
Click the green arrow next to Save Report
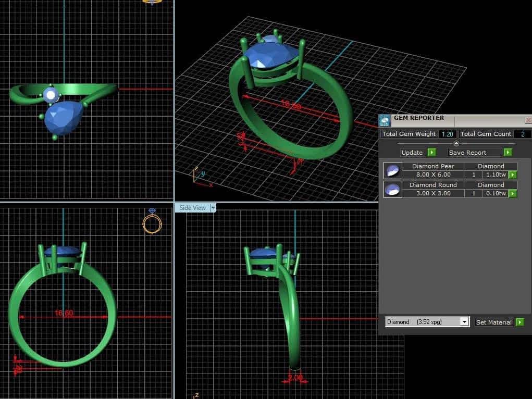click(x=508, y=152)
